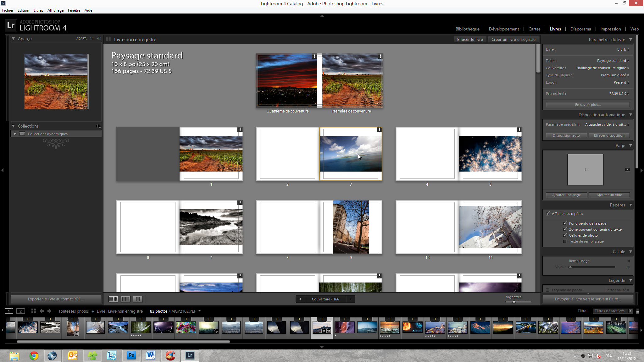This screenshot has height=362, width=644.
Task: Adjust Vignettes size slider
Action: (514, 302)
